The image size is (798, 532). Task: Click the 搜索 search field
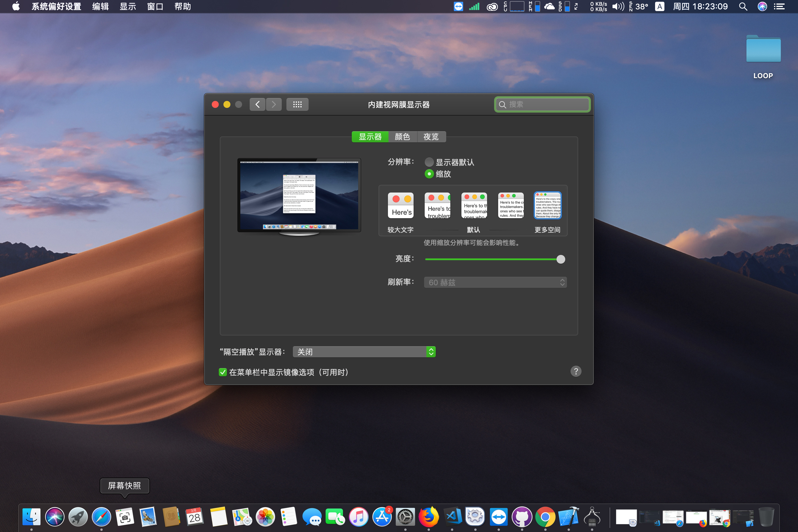(542, 104)
